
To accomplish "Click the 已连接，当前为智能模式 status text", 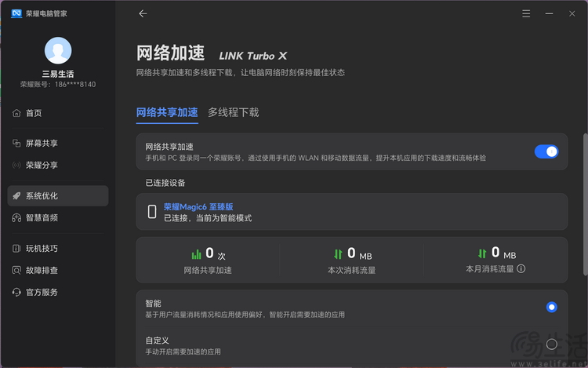I will pos(208,218).
